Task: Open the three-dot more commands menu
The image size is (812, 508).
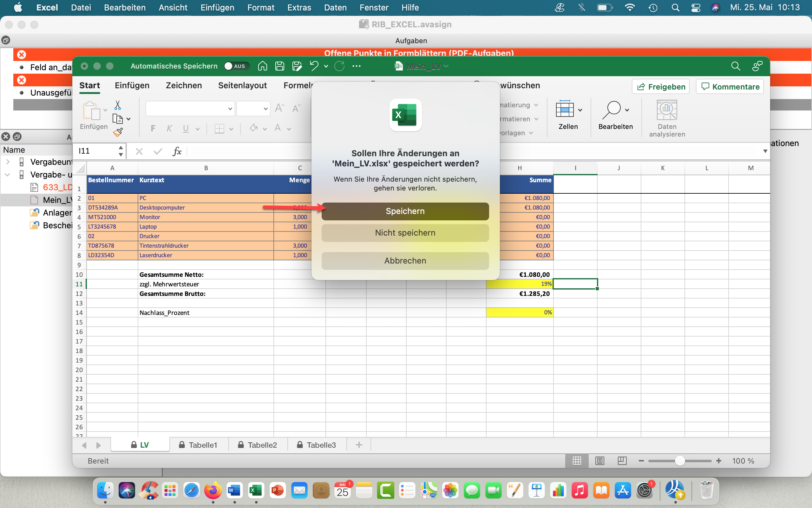Action: coord(356,66)
